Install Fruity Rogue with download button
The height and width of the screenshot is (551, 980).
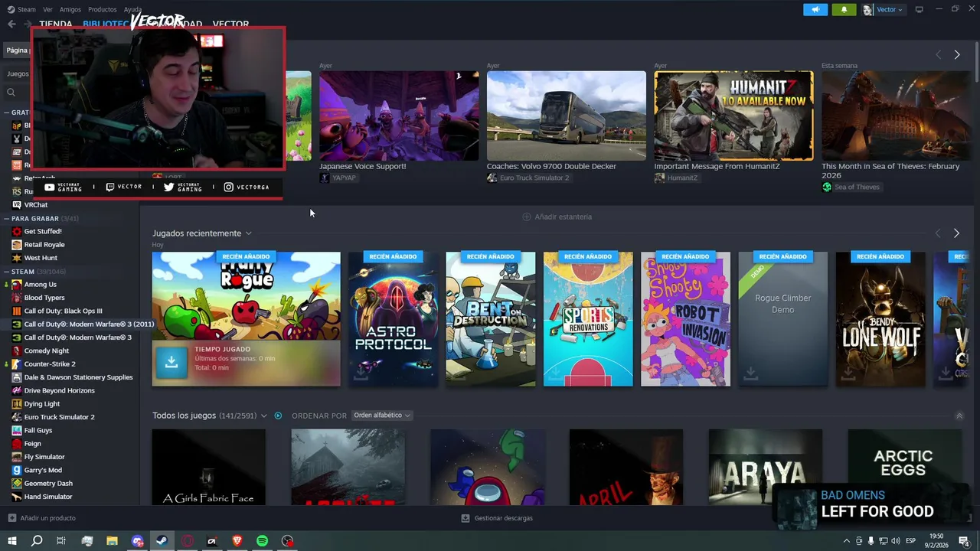[x=171, y=363]
